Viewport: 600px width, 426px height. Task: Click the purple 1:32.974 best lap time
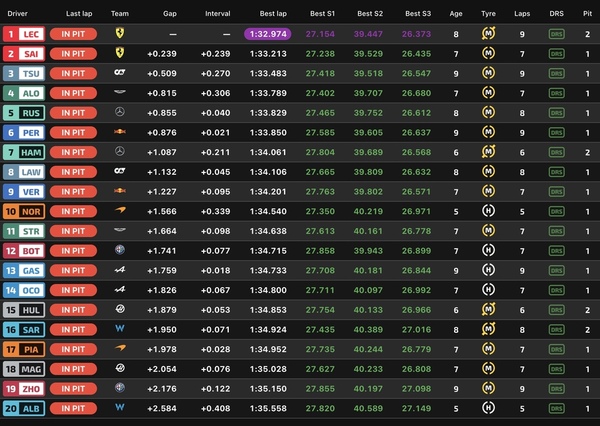point(266,34)
